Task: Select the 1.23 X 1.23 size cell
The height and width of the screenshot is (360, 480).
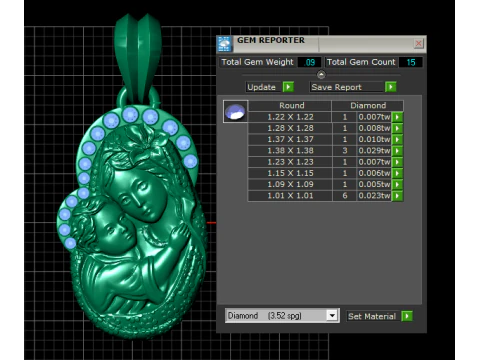Action: pos(290,162)
